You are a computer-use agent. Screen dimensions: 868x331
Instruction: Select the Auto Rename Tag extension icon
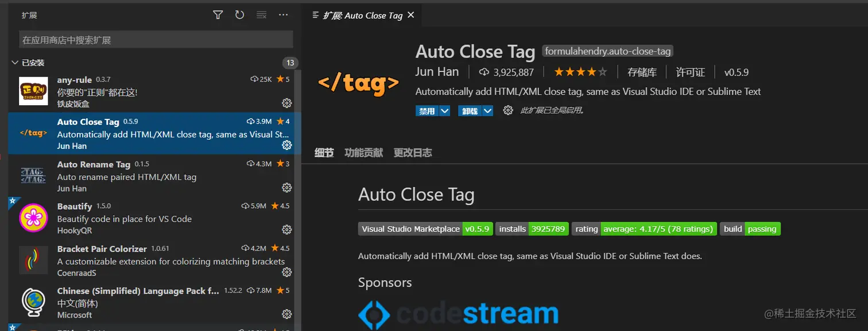coord(33,175)
